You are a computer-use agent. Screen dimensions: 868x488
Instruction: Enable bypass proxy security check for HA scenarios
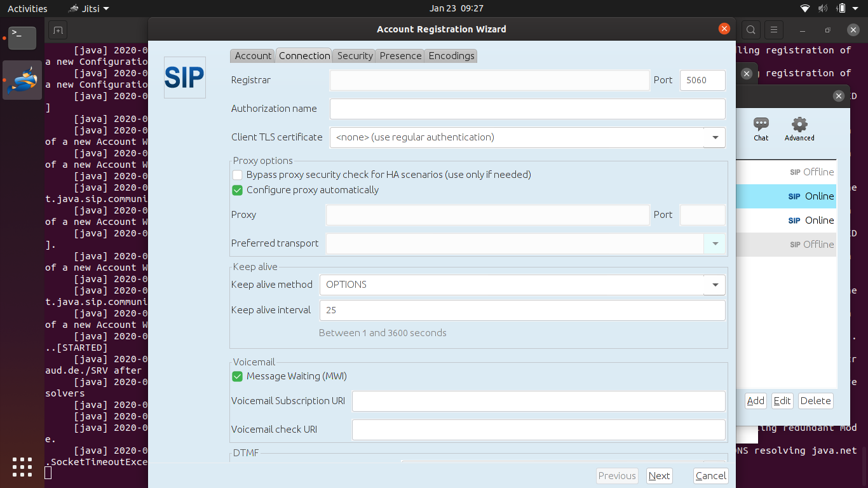click(x=237, y=175)
